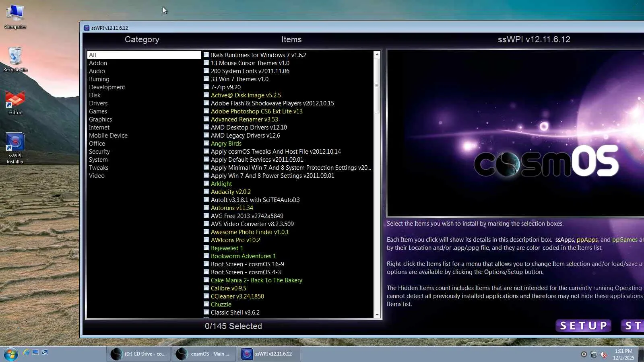Choose the Video category

144,175
